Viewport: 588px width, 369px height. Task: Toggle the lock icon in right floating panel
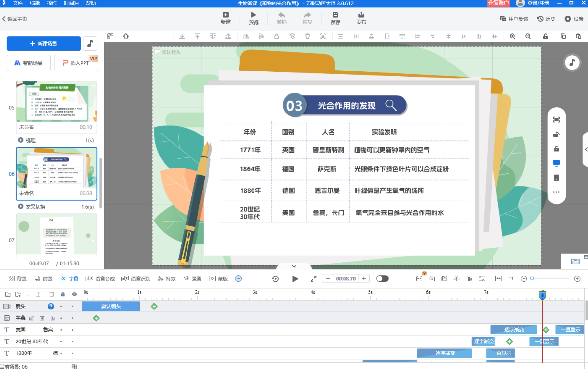pos(556,149)
